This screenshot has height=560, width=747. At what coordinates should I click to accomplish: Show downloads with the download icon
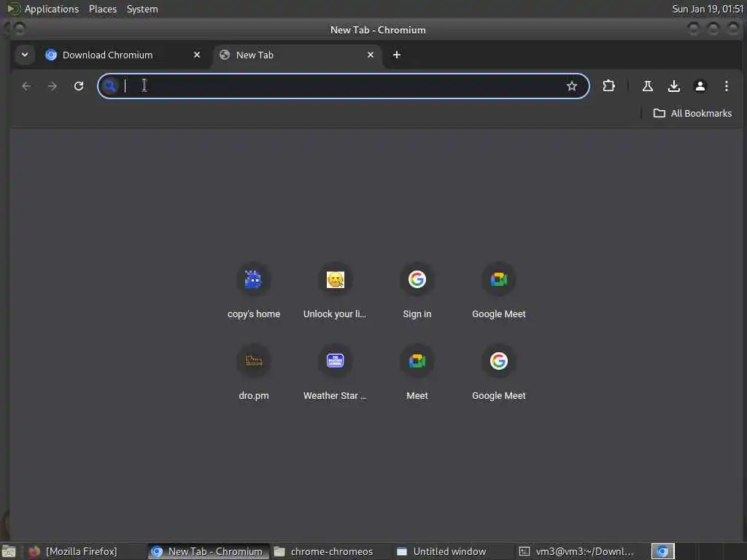point(673,86)
